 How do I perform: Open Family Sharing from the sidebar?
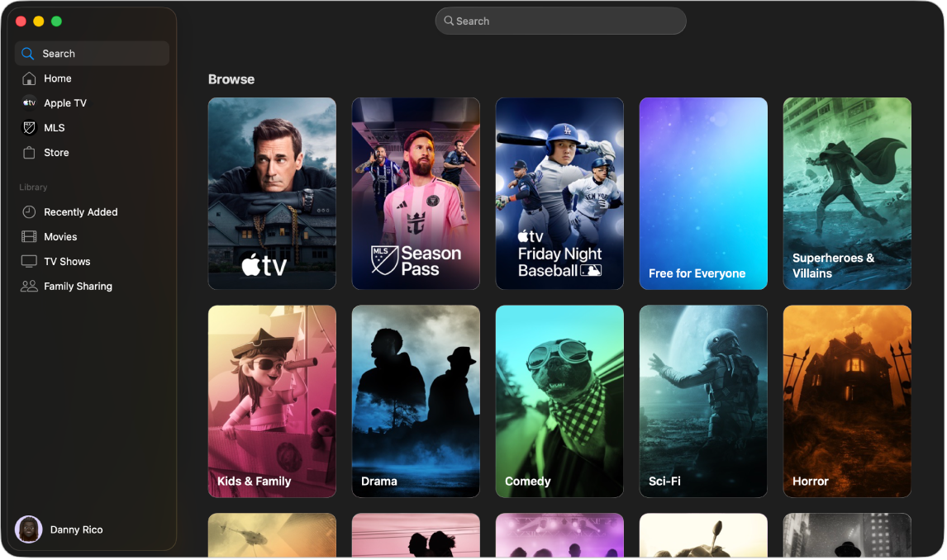tap(29, 286)
